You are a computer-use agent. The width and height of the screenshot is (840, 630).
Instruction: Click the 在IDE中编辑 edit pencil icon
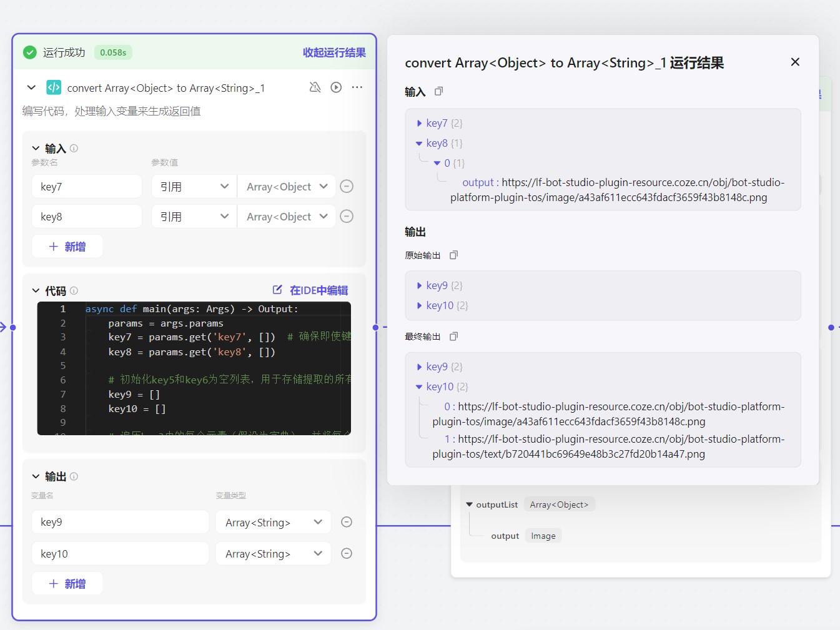pyautogui.click(x=277, y=290)
